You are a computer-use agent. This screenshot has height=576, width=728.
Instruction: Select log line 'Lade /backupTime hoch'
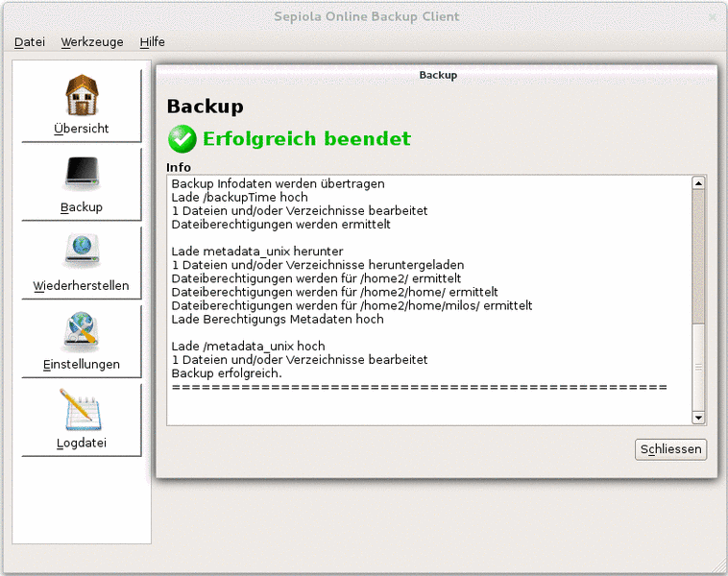(239, 197)
